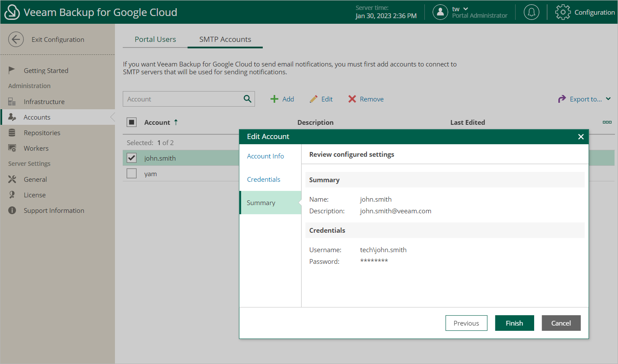Screen dimensions: 618x364
Task: Click the user profile avatar icon
Action: pos(440,12)
